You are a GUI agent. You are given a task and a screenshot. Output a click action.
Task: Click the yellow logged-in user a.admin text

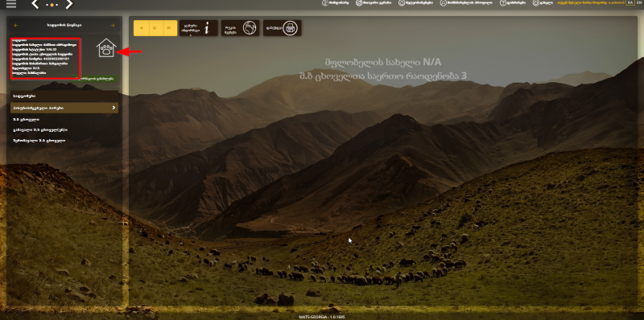point(591,2)
